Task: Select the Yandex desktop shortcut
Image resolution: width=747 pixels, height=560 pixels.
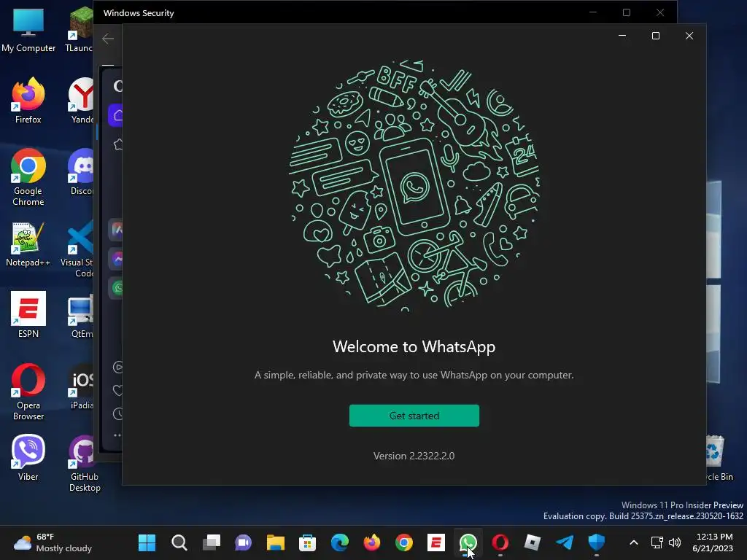Action: (x=82, y=101)
